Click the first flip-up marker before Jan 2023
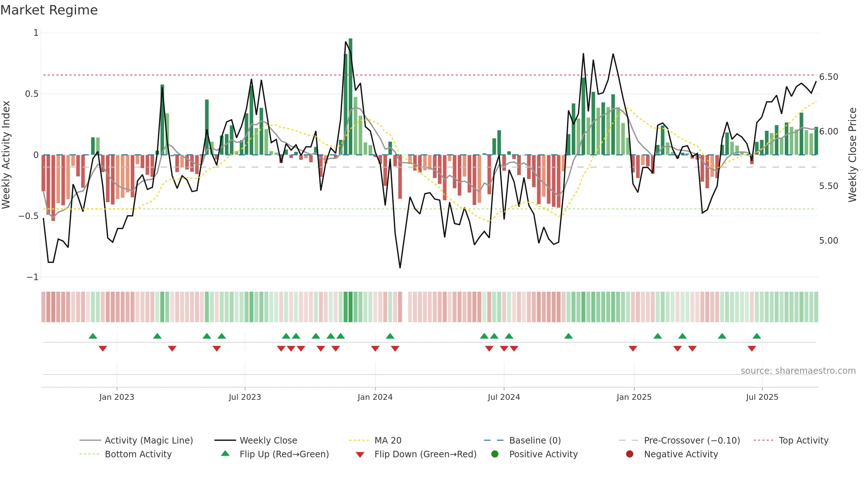868x488 pixels. tap(93, 336)
